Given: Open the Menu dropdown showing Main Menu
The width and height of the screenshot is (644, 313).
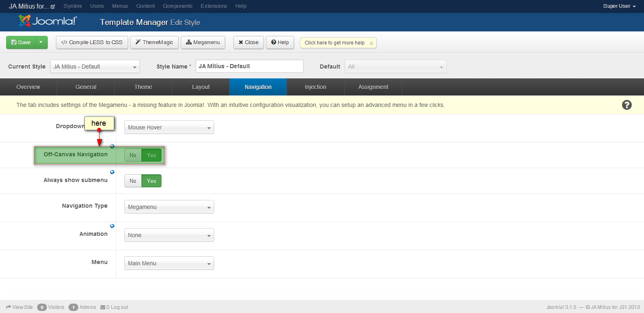Looking at the screenshot, I should (169, 263).
